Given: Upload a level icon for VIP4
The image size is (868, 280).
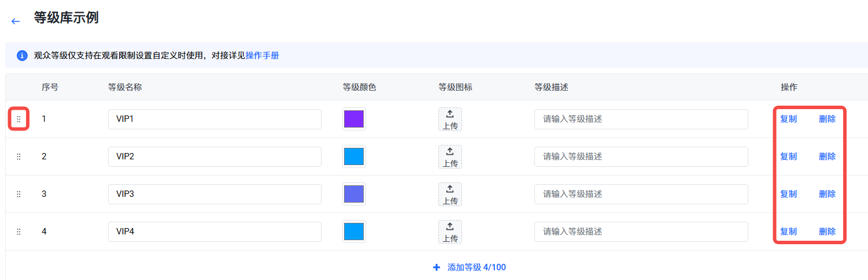Looking at the screenshot, I should (x=450, y=232).
